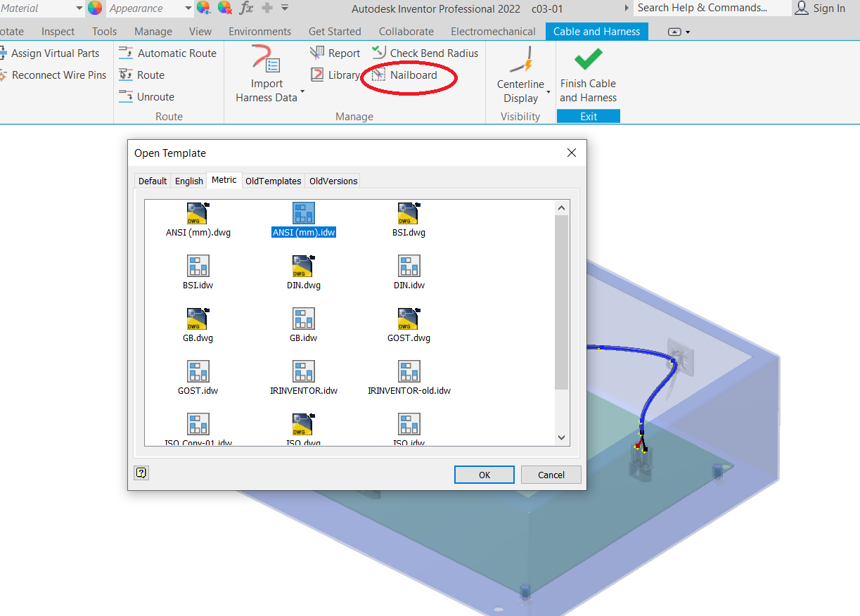This screenshot has width=860, height=616.
Task: Select the Cable and Harness tab
Action: coord(597,32)
